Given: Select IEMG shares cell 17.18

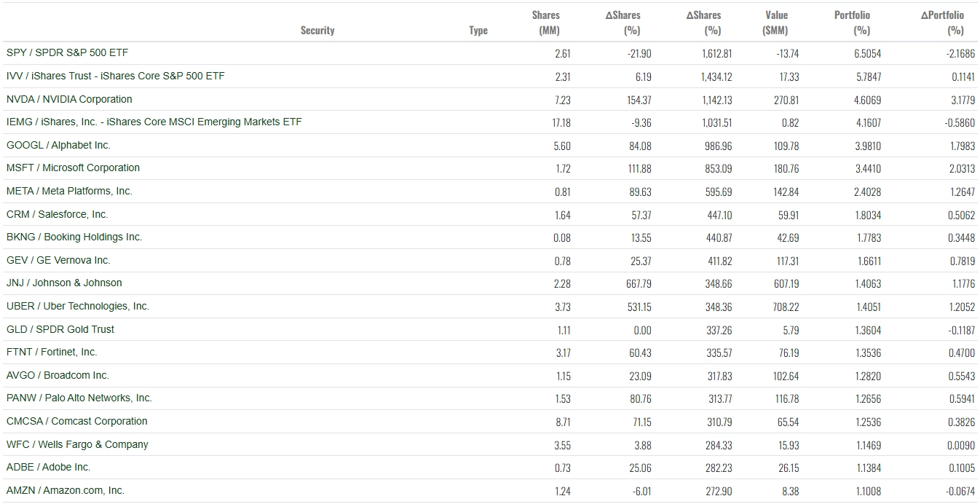Looking at the screenshot, I should pyautogui.click(x=561, y=122).
